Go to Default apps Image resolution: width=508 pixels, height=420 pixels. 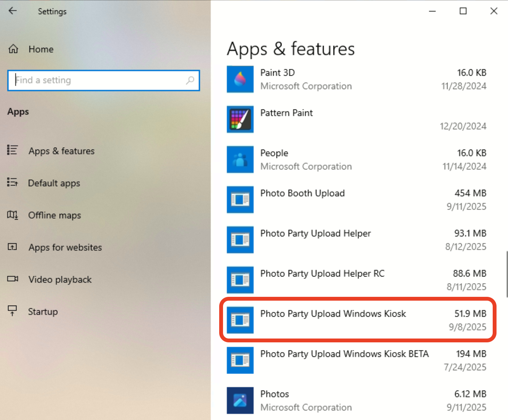pyautogui.click(x=54, y=183)
